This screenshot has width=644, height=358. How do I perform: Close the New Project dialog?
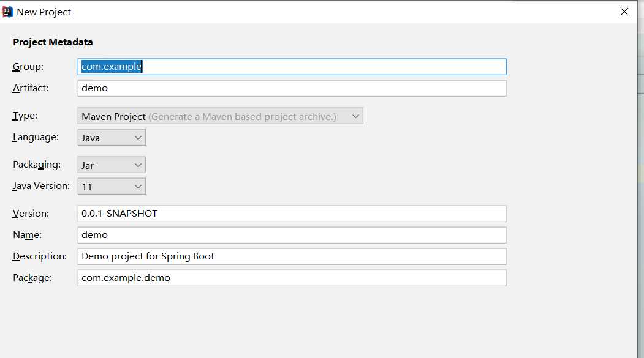coord(624,12)
